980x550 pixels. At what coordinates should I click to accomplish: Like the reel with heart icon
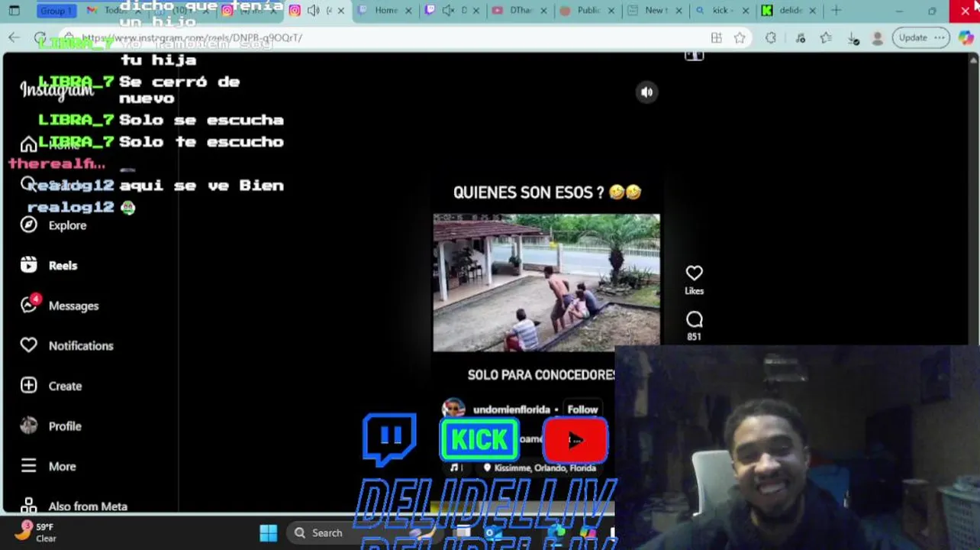(x=694, y=273)
